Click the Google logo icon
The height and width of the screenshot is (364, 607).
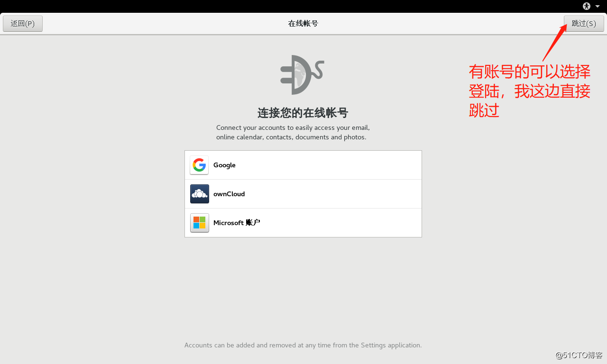199,165
